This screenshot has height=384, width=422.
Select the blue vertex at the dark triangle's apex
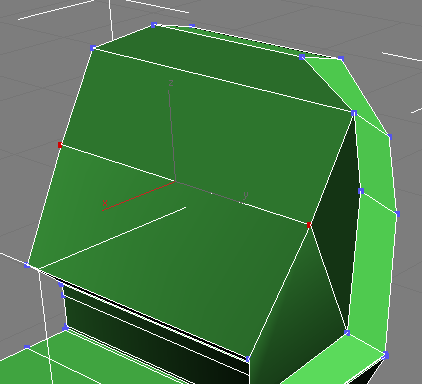coord(354,113)
